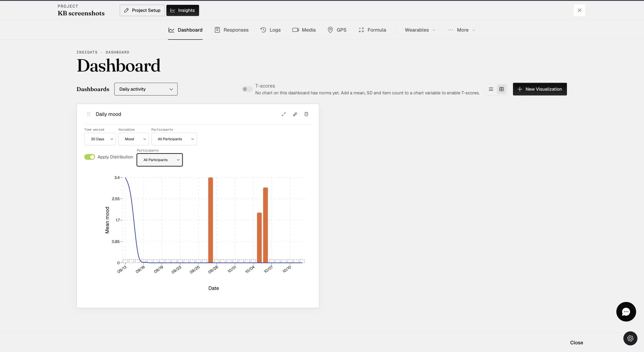The height and width of the screenshot is (352, 644).
Task: Open the Daily activity dashboards dropdown
Action: point(146,89)
